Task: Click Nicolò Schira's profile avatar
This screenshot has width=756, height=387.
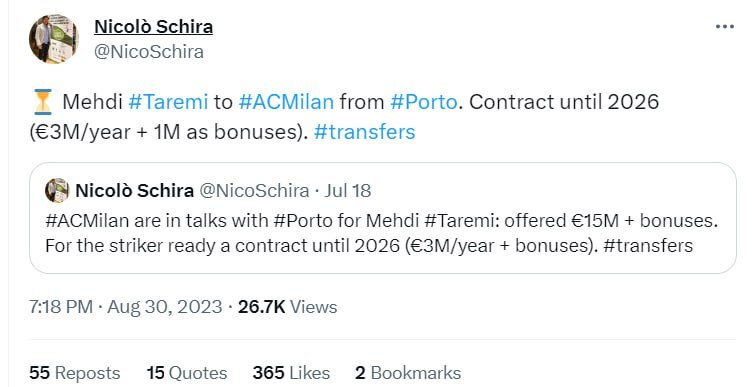Action: [53, 39]
